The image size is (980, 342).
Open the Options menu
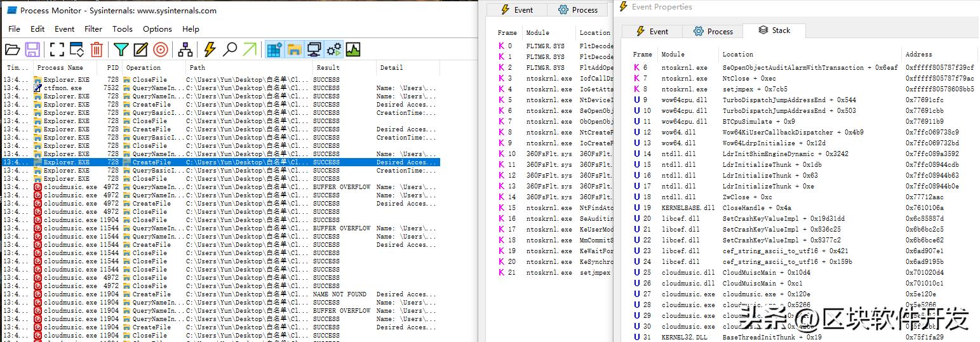coord(157,29)
